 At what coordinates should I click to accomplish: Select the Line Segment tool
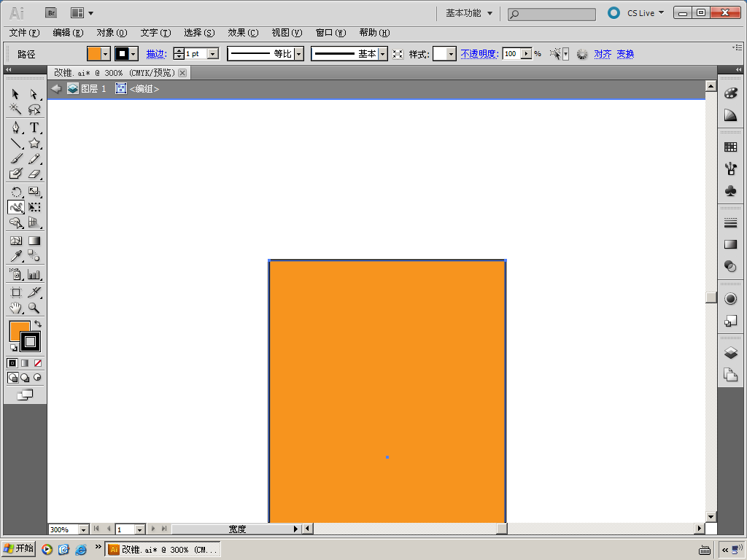tap(16, 143)
